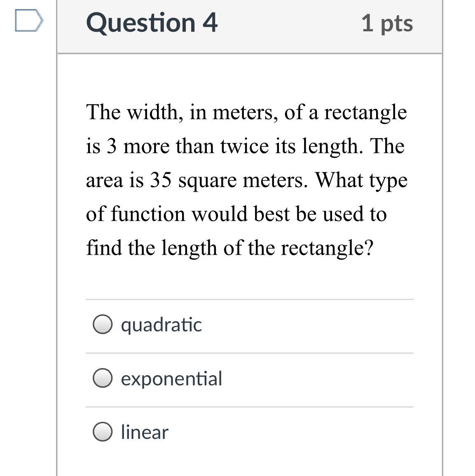This screenshot has height=476, width=475.
Task: Click the "exponential" answer label text
Action: [x=171, y=379]
